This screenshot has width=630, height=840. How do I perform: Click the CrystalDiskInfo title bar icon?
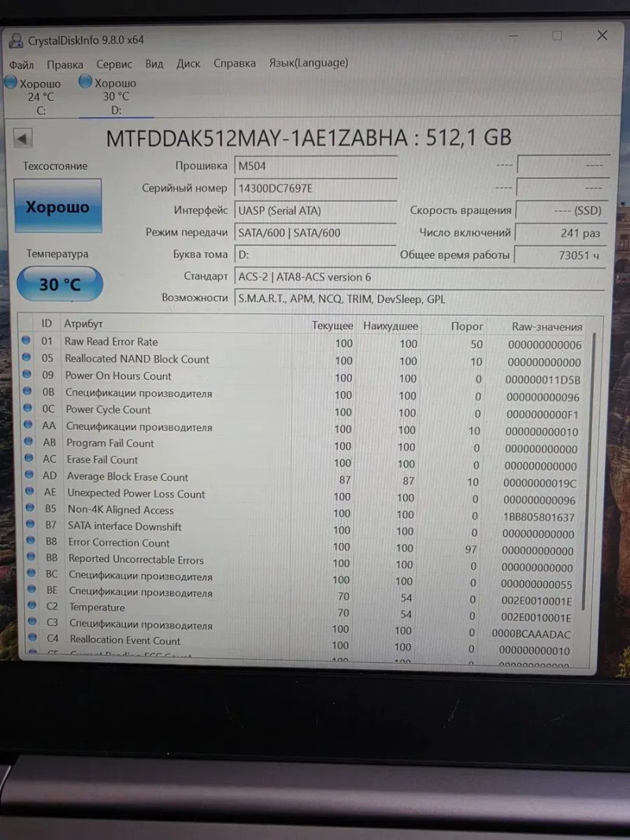click(x=17, y=40)
